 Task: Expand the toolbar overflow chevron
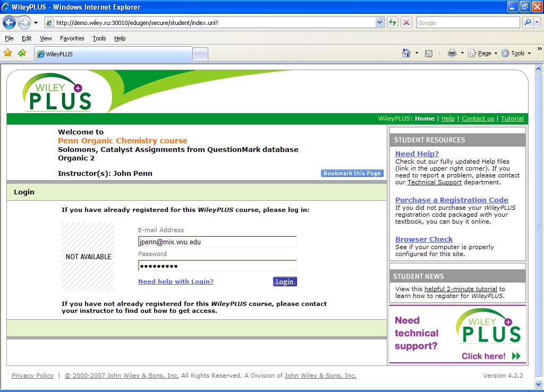[x=539, y=49]
